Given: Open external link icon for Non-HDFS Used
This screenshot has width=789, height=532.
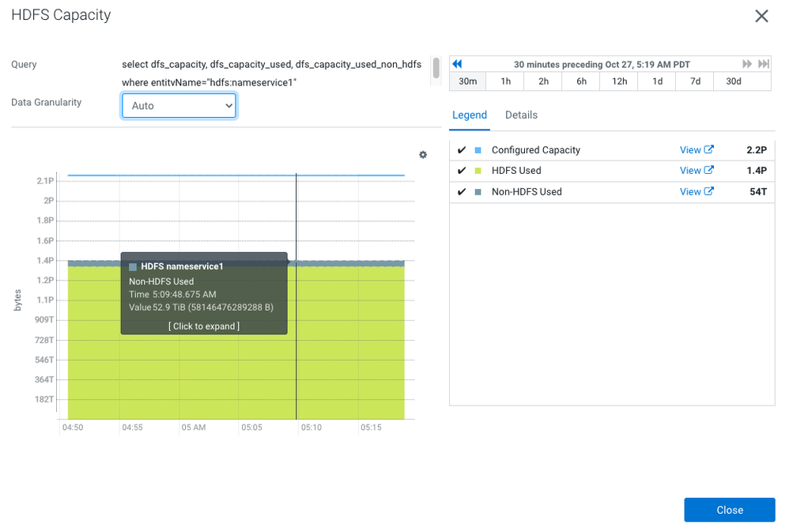Looking at the screenshot, I should (x=709, y=191).
